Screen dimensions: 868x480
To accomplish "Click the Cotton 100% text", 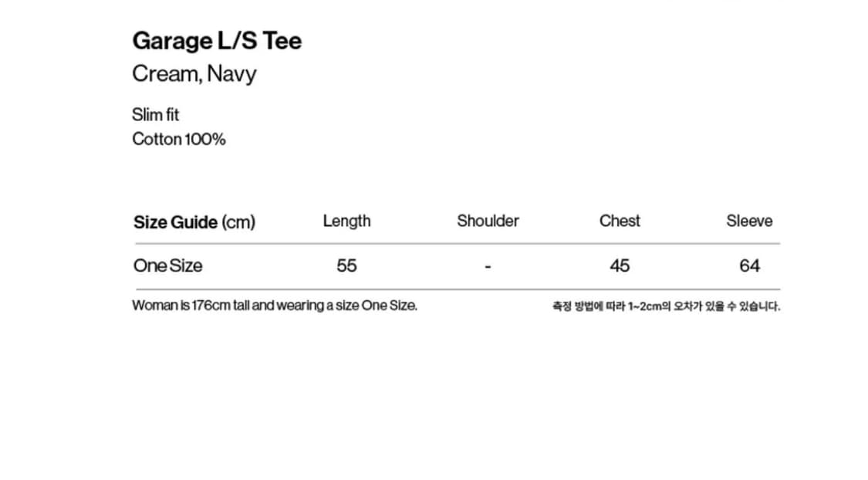I will point(179,139).
